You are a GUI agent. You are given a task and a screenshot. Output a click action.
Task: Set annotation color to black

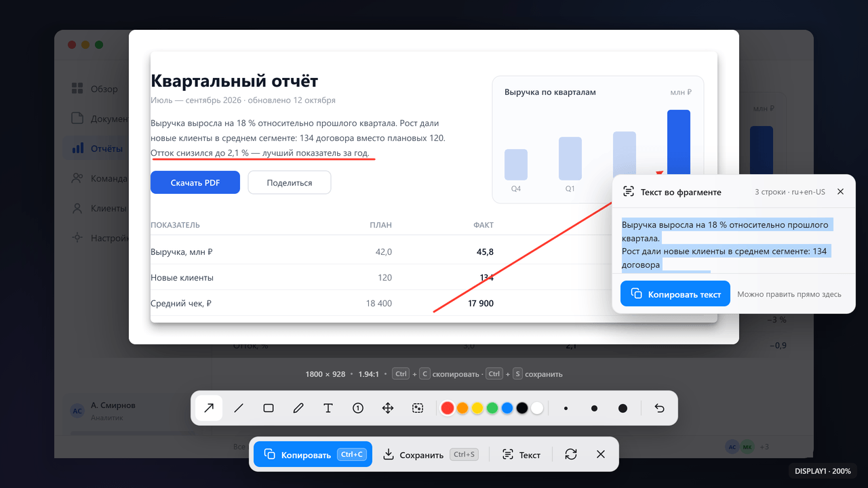coord(522,408)
